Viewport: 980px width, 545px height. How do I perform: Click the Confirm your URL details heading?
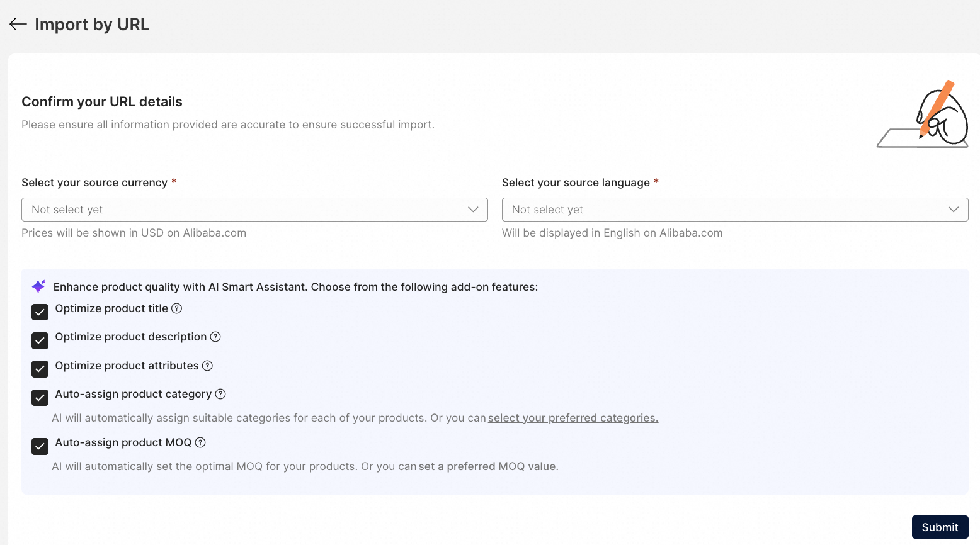coord(102,102)
